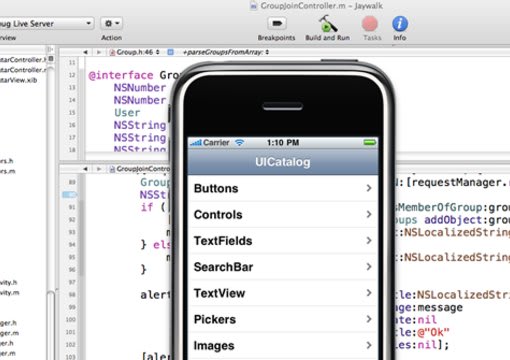This screenshot has width=510, height=360.
Task: Click the @interface keyword in upper editor
Action: [121, 75]
